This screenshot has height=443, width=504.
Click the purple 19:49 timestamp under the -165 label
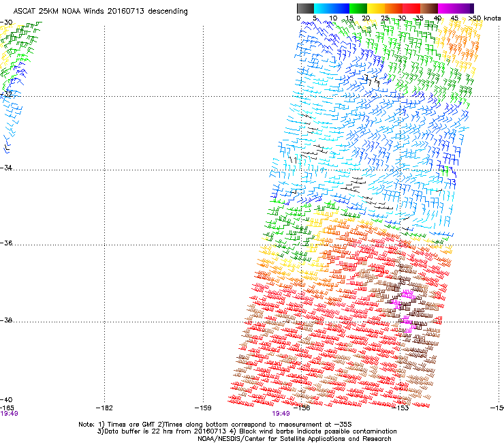(9, 414)
